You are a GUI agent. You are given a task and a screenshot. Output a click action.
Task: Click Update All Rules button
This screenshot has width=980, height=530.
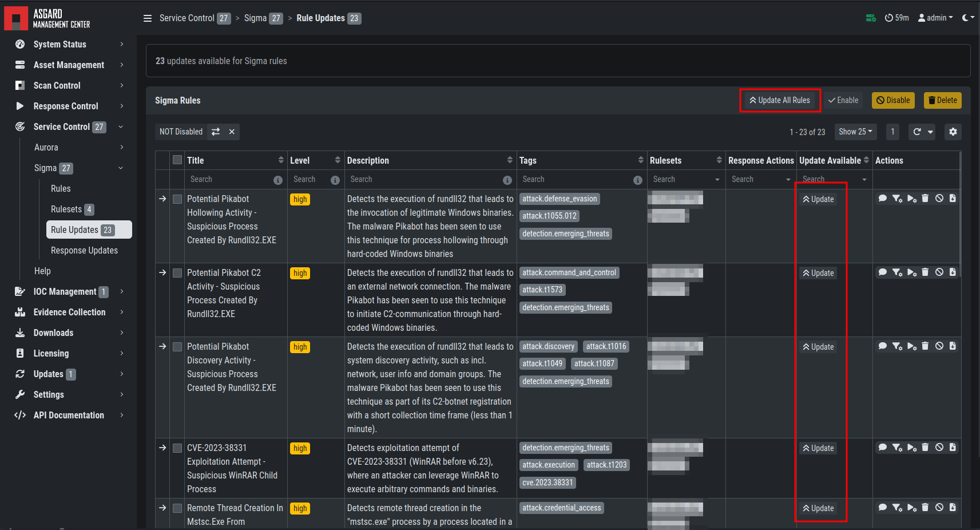click(x=780, y=100)
